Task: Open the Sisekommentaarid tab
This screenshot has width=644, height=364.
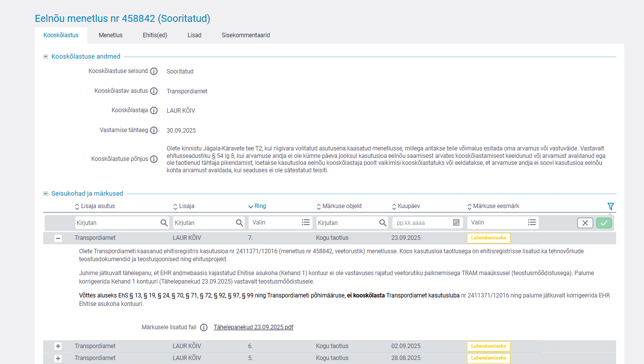Action: [x=246, y=35]
